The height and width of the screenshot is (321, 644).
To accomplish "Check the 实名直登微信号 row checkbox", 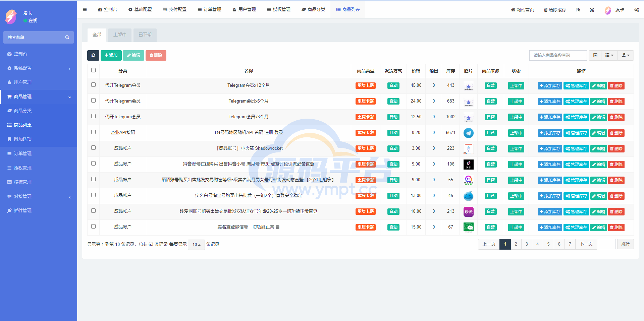I will click(93, 227).
